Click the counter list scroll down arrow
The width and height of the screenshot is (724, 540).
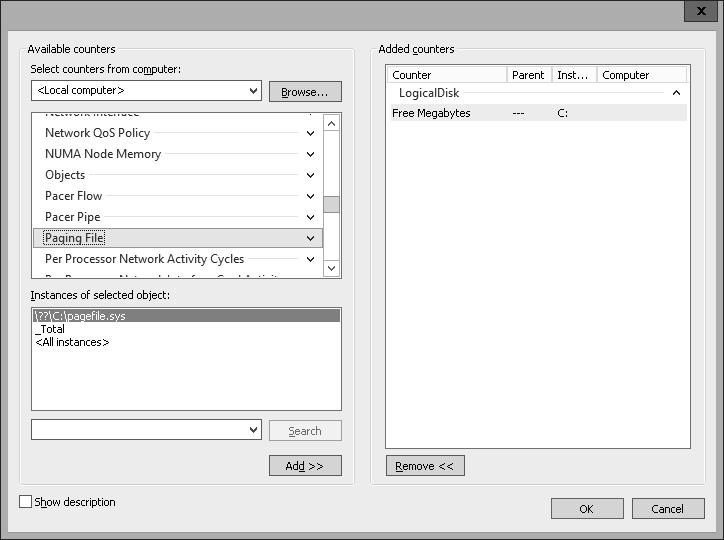tap(332, 268)
